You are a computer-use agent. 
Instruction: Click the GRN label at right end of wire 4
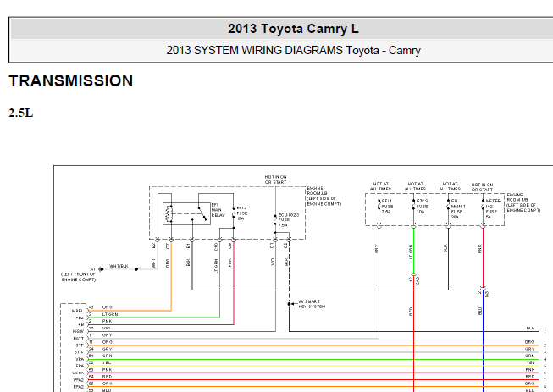tap(530, 356)
